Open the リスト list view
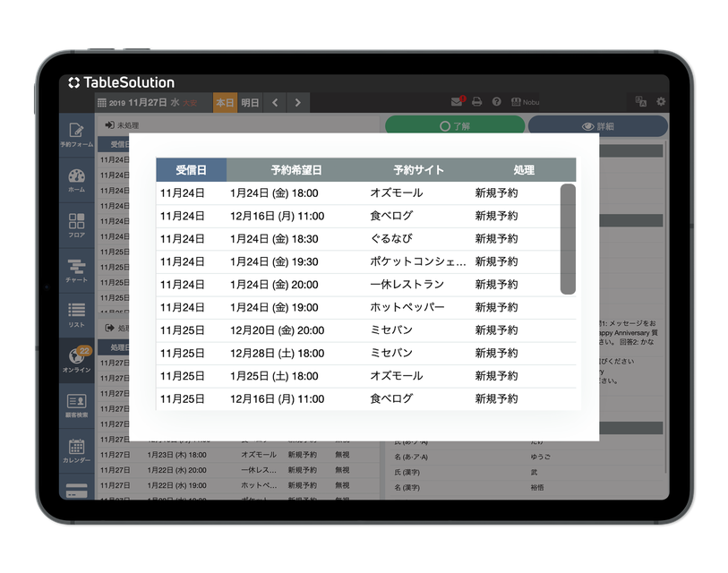The image size is (728, 573). pyautogui.click(x=76, y=314)
